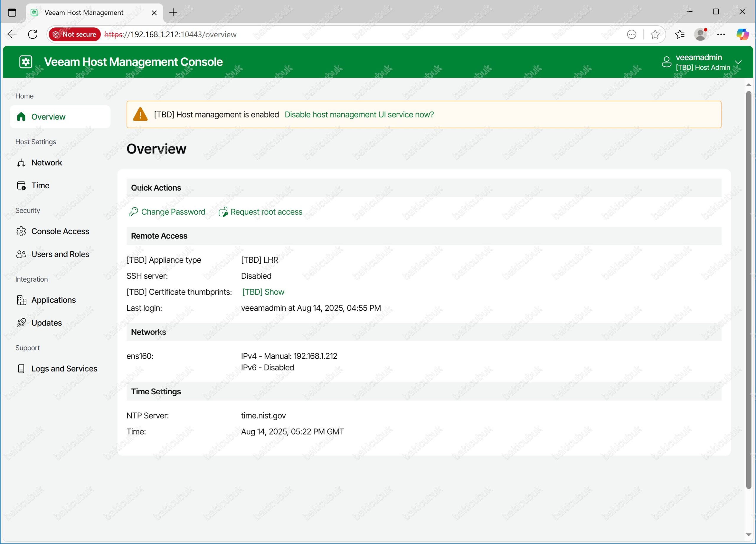This screenshot has height=544, width=756.
Task: Click the scrollbar down arrow
Action: coord(749,535)
